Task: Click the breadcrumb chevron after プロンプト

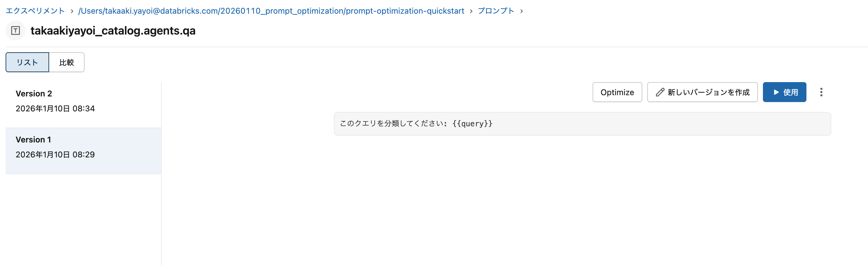Action: click(x=522, y=11)
